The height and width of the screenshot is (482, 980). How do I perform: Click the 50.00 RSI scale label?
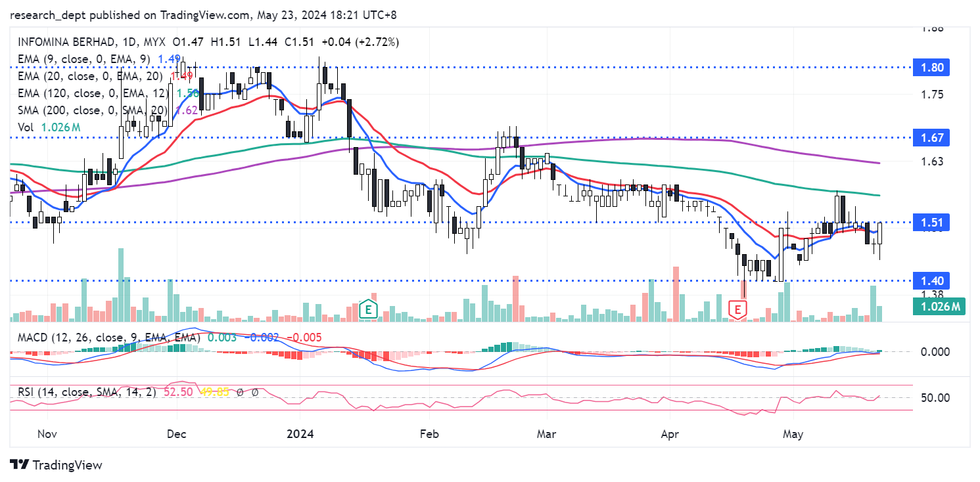934,397
